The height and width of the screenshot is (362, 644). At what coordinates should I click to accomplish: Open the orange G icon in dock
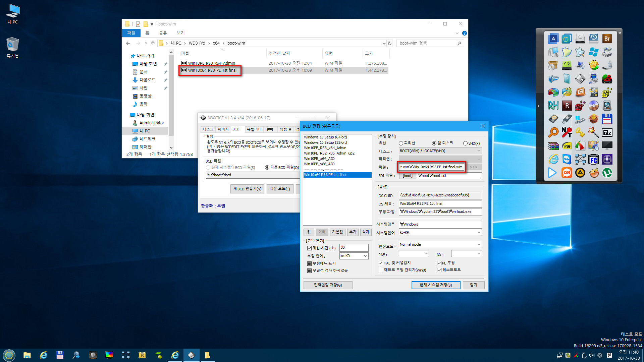click(580, 92)
